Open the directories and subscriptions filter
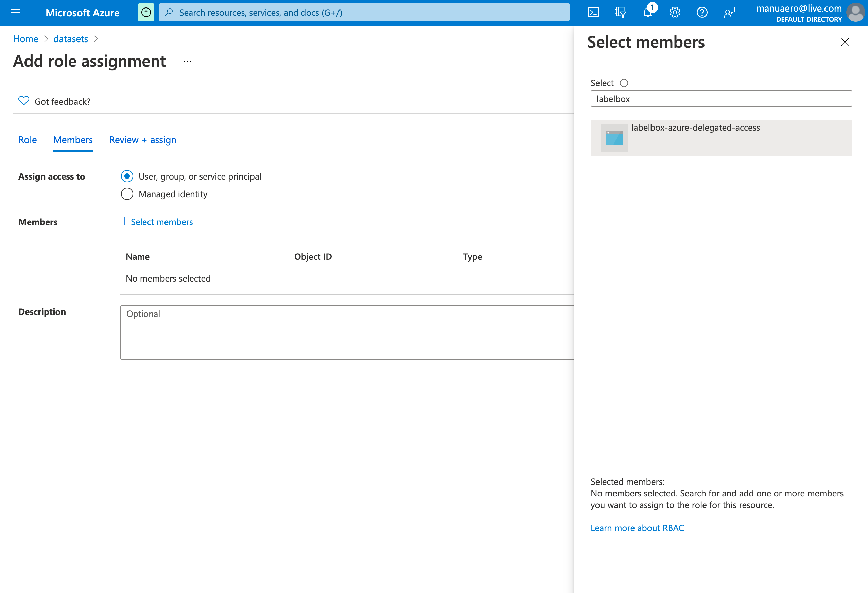 click(x=620, y=12)
